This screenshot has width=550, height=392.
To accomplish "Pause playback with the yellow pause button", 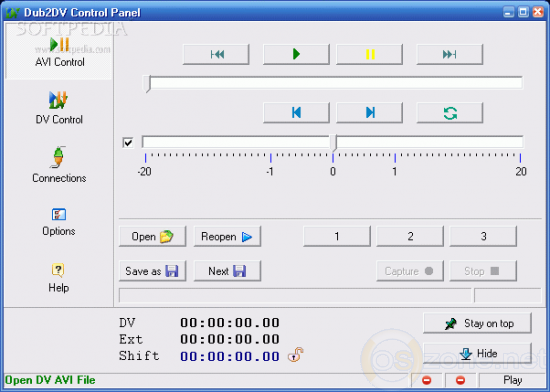I will pos(369,54).
